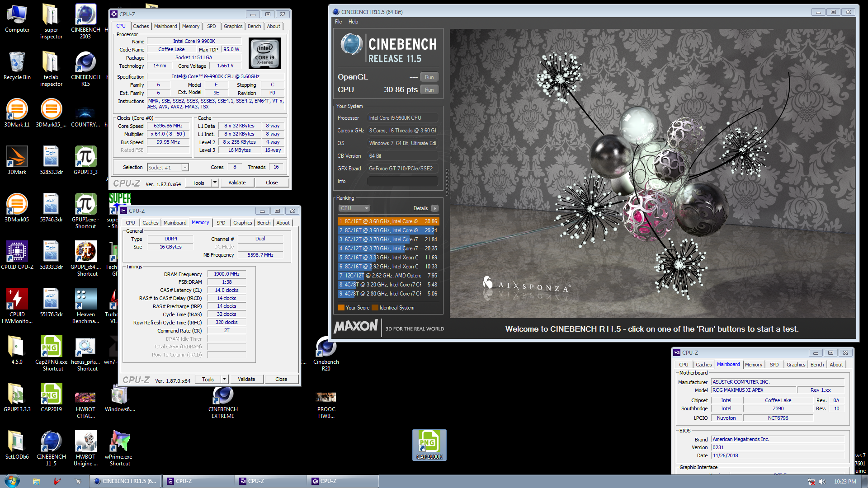This screenshot has width=868, height=488.
Task: Switch to CINEBENCH R11.5 taskbar button
Action: point(126,481)
